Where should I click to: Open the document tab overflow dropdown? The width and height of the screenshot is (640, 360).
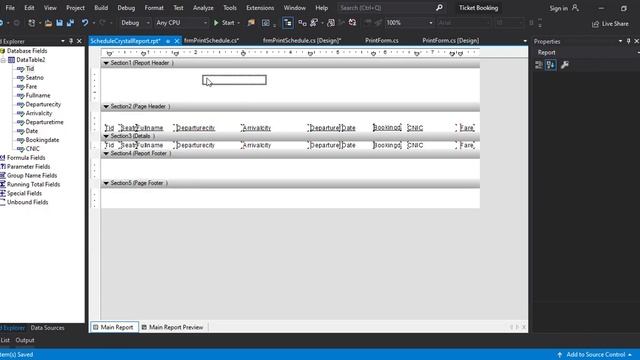525,41
